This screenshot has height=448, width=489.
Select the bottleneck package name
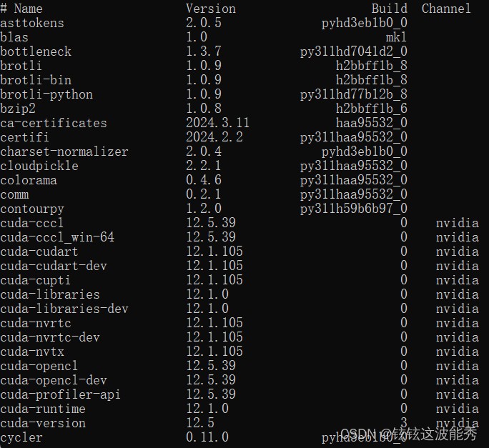coord(36,51)
